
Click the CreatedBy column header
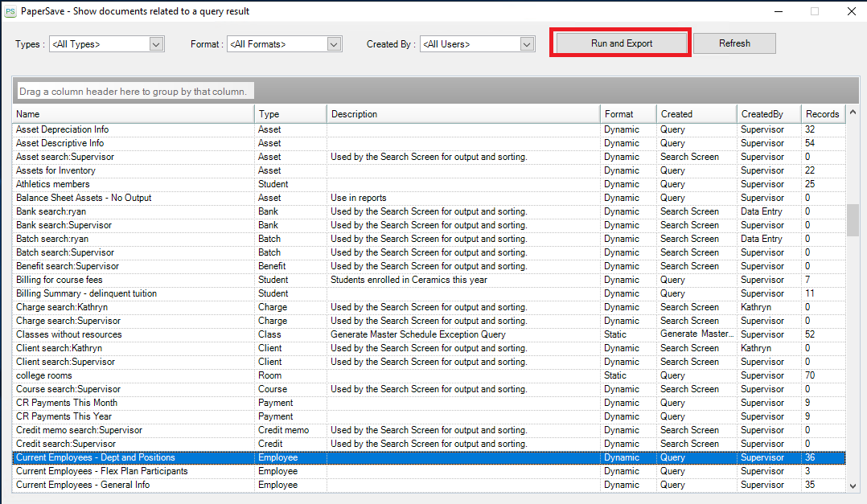[x=768, y=114]
